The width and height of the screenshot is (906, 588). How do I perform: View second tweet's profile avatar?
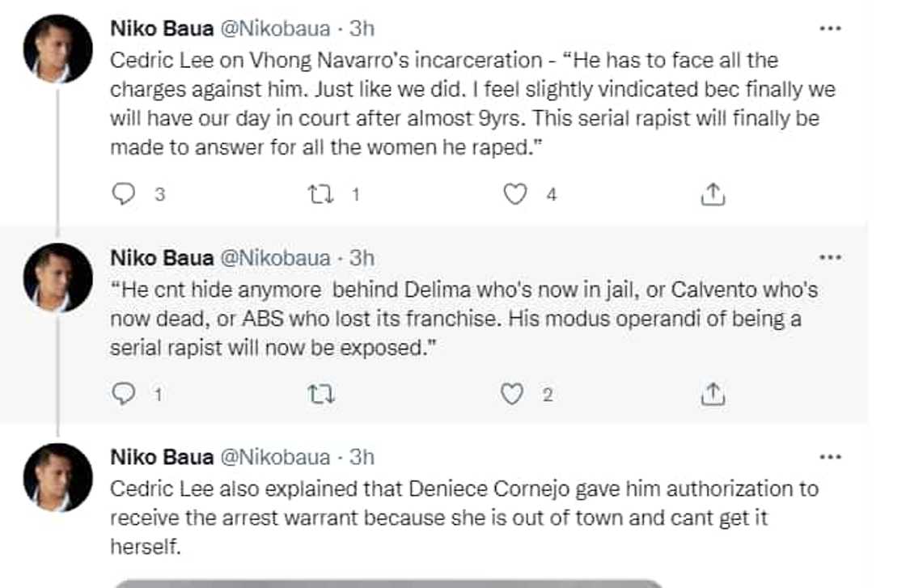coord(57,277)
